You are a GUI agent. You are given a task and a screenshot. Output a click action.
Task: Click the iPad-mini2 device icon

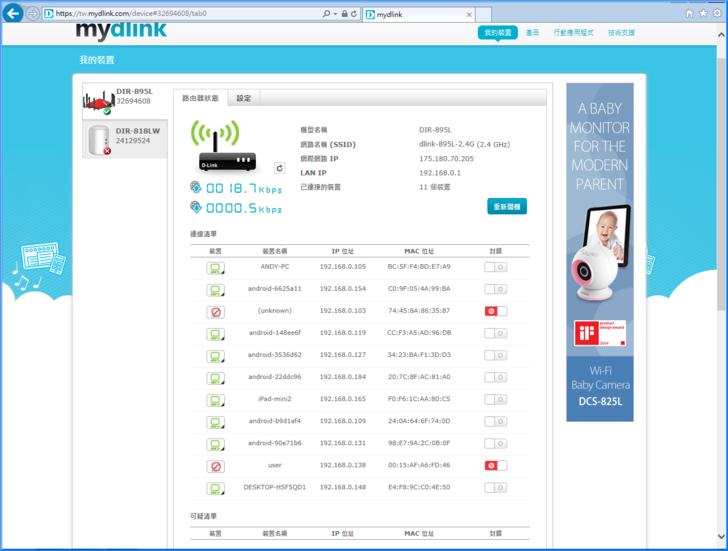pos(215,399)
